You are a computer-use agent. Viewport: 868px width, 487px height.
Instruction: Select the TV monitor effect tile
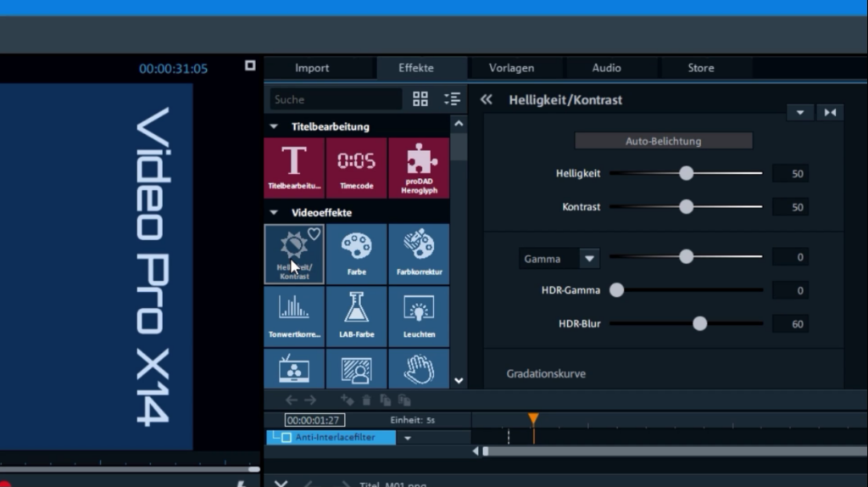point(294,368)
